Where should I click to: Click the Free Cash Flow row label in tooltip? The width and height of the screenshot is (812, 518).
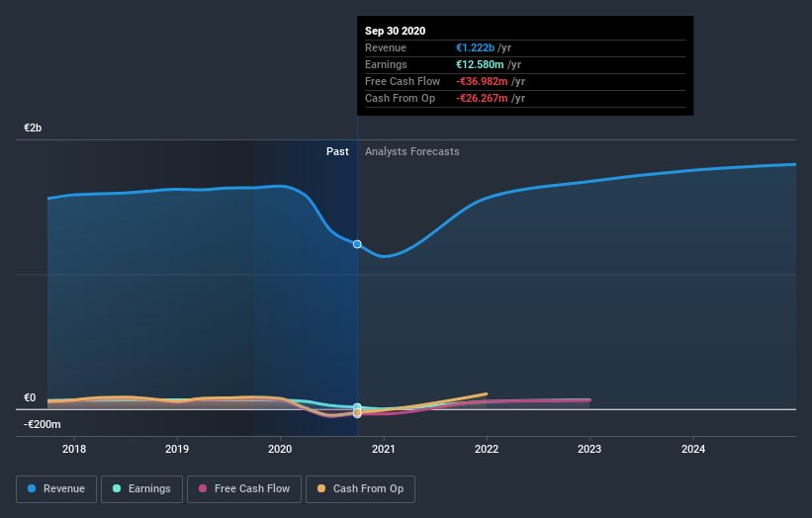click(x=403, y=81)
